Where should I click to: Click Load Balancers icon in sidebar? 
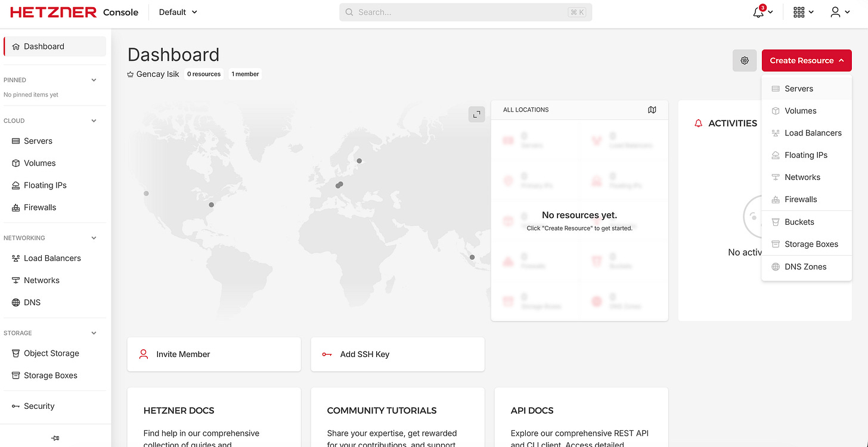(x=16, y=258)
